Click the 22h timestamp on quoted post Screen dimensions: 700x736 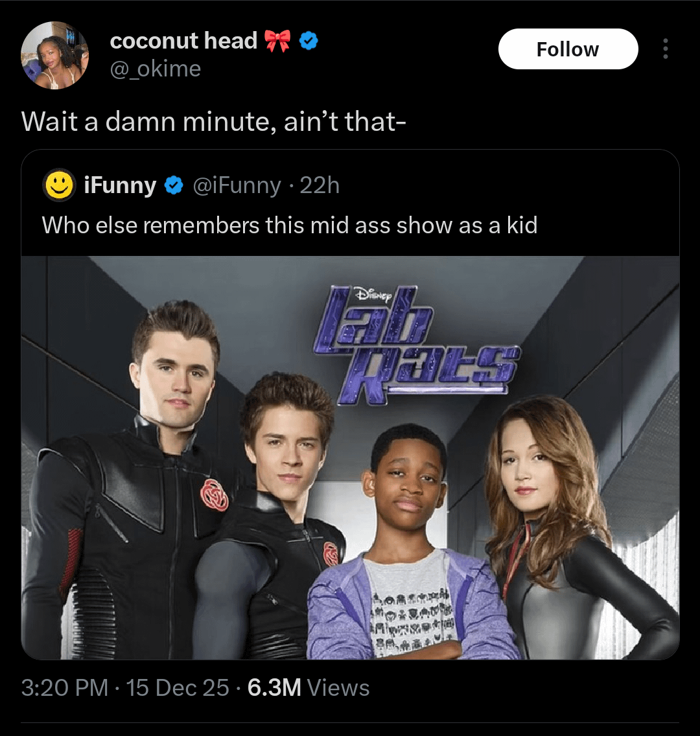pos(320,186)
